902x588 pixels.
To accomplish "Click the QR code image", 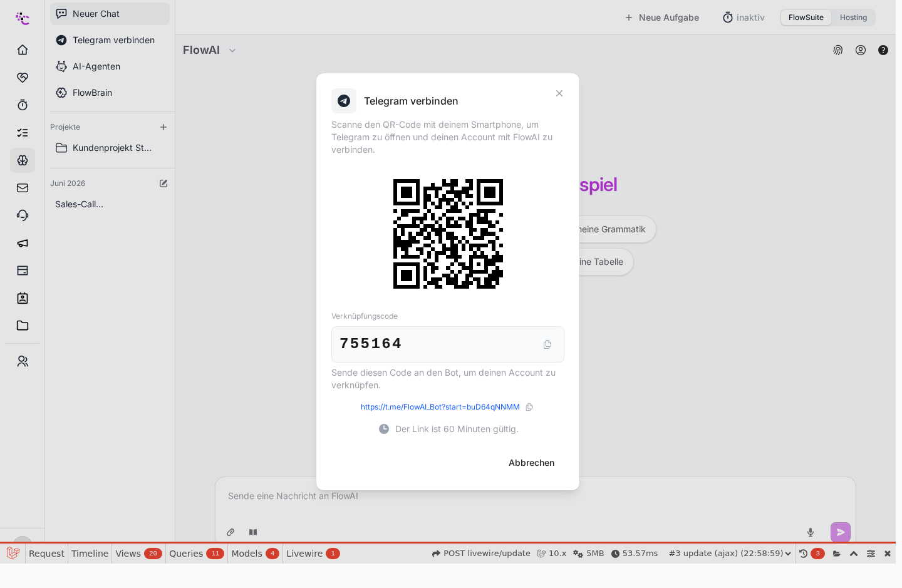I will pyautogui.click(x=448, y=234).
